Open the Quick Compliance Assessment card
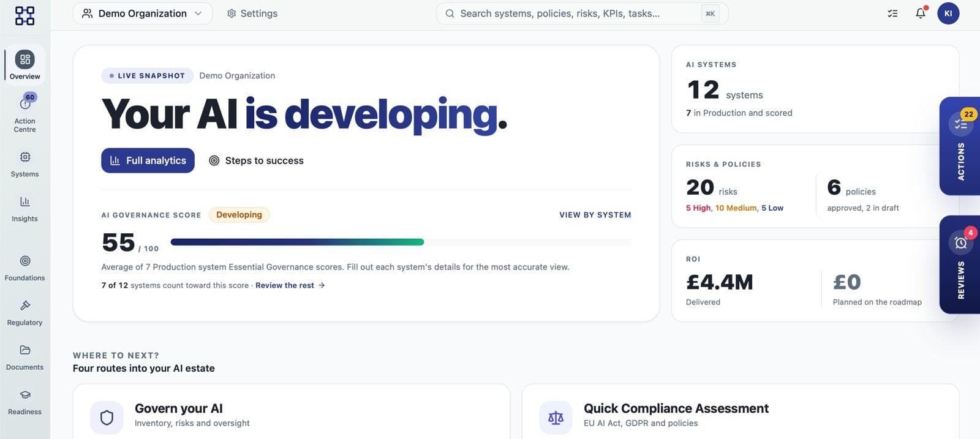980x439 pixels. (741, 411)
